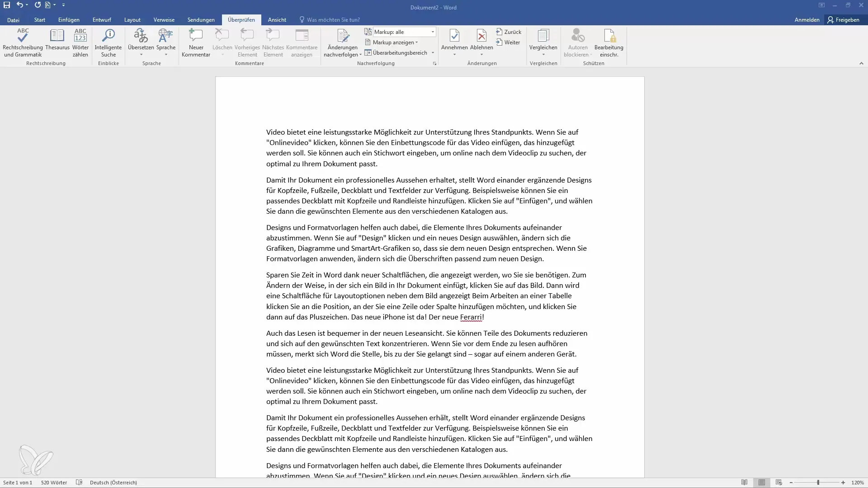Switch to Print Layout view in status bar
This screenshot has width=868, height=488.
coord(762,483)
